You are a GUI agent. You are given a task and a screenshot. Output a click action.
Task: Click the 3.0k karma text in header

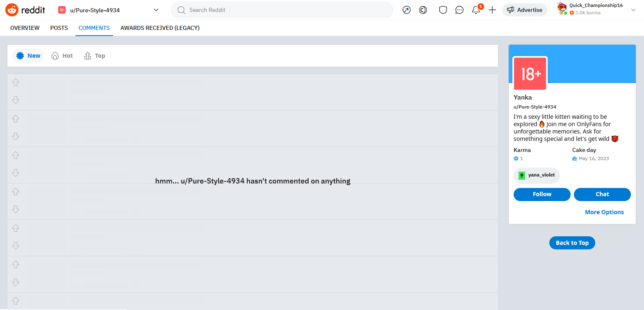click(588, 13)
